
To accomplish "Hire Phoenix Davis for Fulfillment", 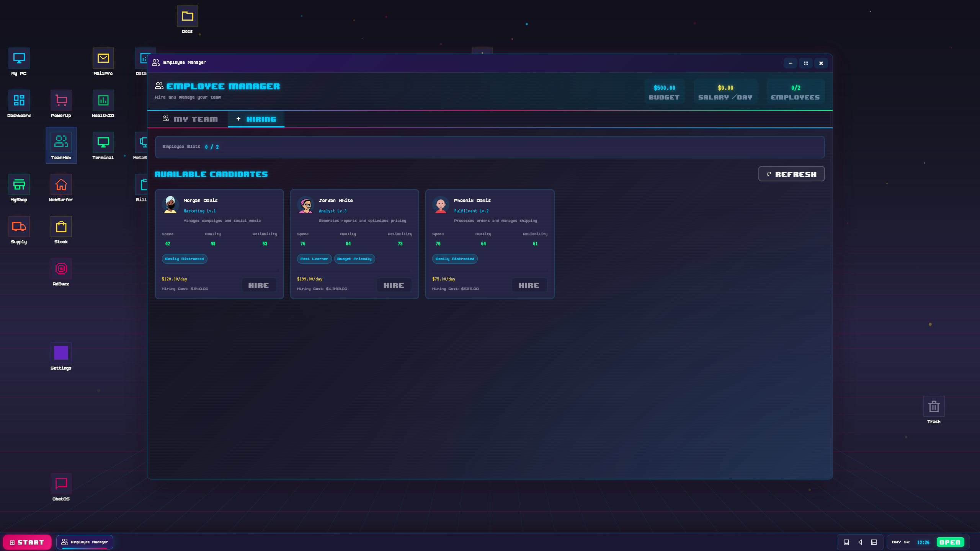I will click(x=529, y=285).
